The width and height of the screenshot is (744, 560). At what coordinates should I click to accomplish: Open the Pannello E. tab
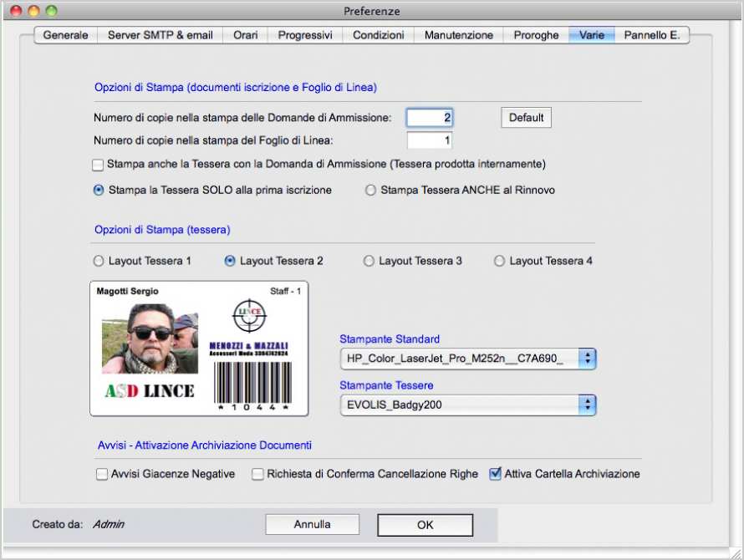click(x=652, y=35)
